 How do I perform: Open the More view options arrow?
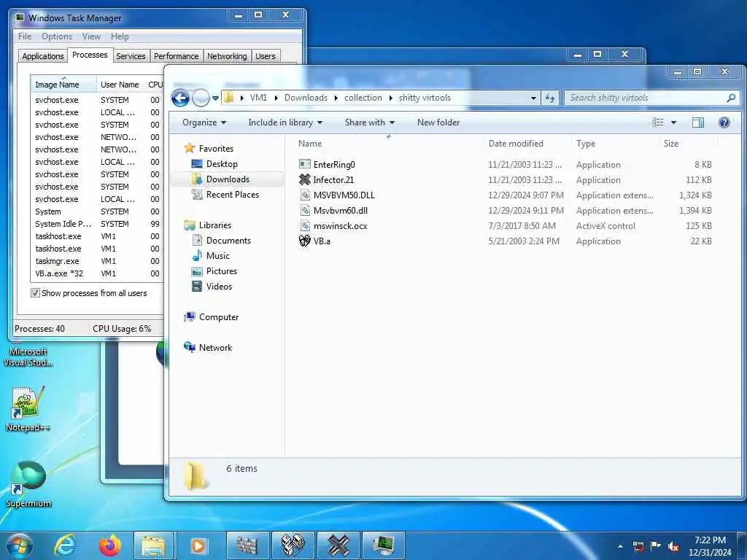click(673, 122)
